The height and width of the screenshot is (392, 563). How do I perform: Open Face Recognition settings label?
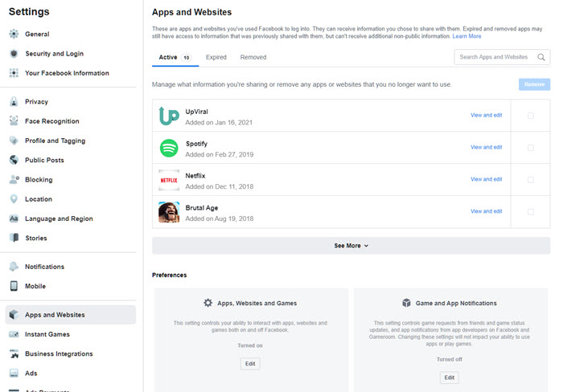tap(52, 121)
